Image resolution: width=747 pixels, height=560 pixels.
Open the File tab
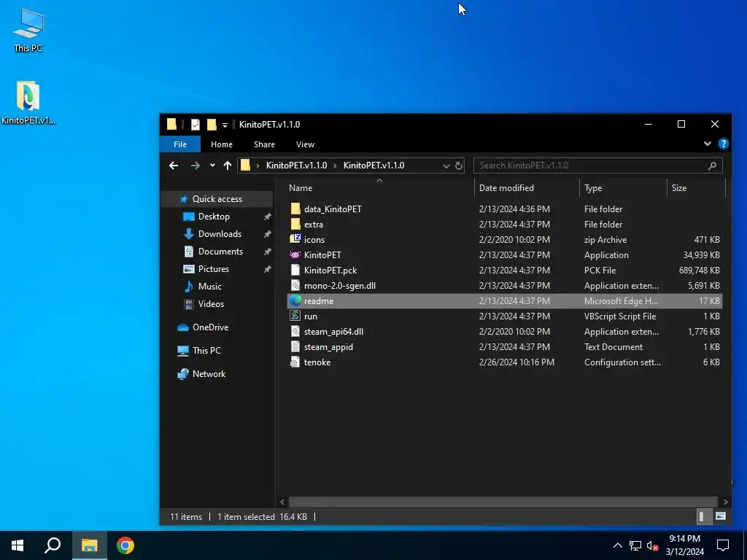pyautogui.click(x=180, y=144)
